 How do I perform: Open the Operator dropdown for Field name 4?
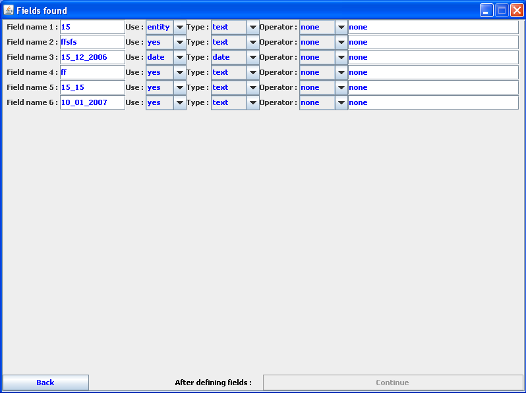click(x=323, y=72)
